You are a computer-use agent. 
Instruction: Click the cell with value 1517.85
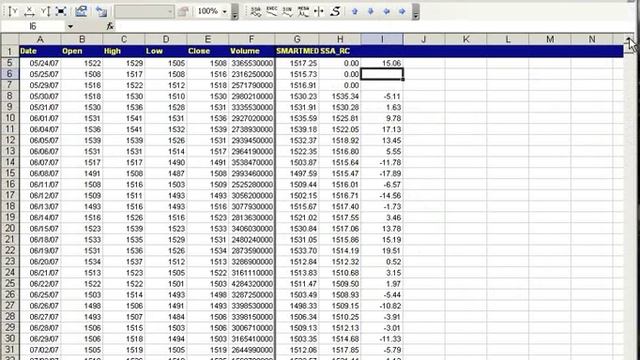tap(340, 350)
